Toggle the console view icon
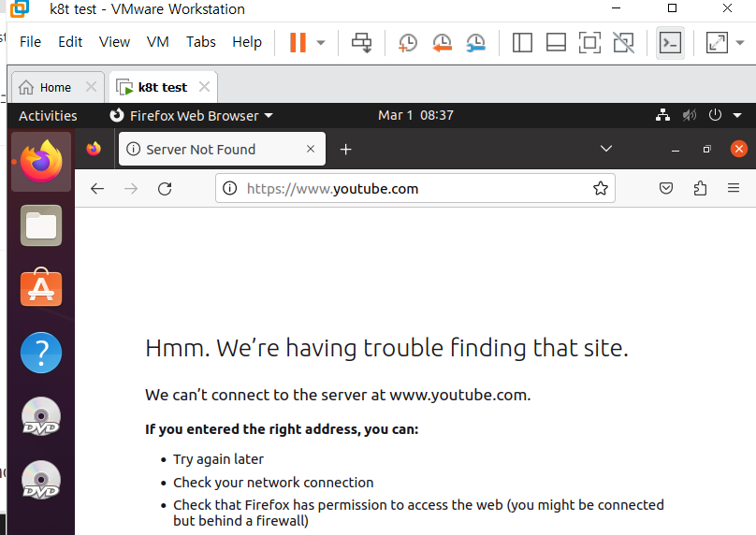The image size is (756, 535). click(670, 43)
